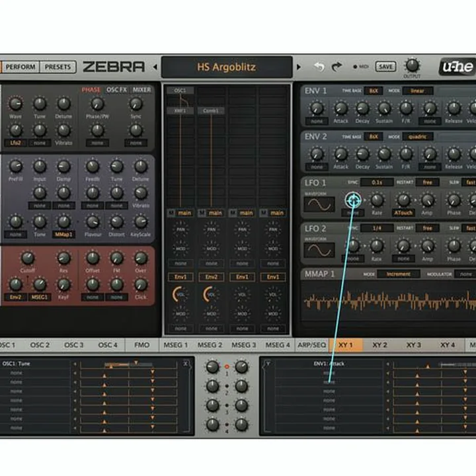Open LFO 1 sync 0.1s selector
Screen dimensions: 476x476
[x=377, y=182]
